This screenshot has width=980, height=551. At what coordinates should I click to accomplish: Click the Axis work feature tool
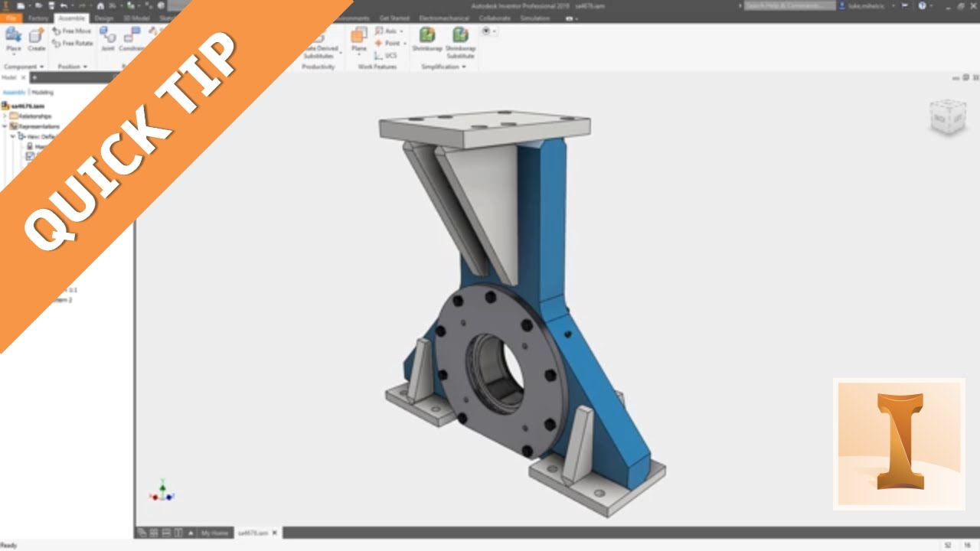(386, 31)
